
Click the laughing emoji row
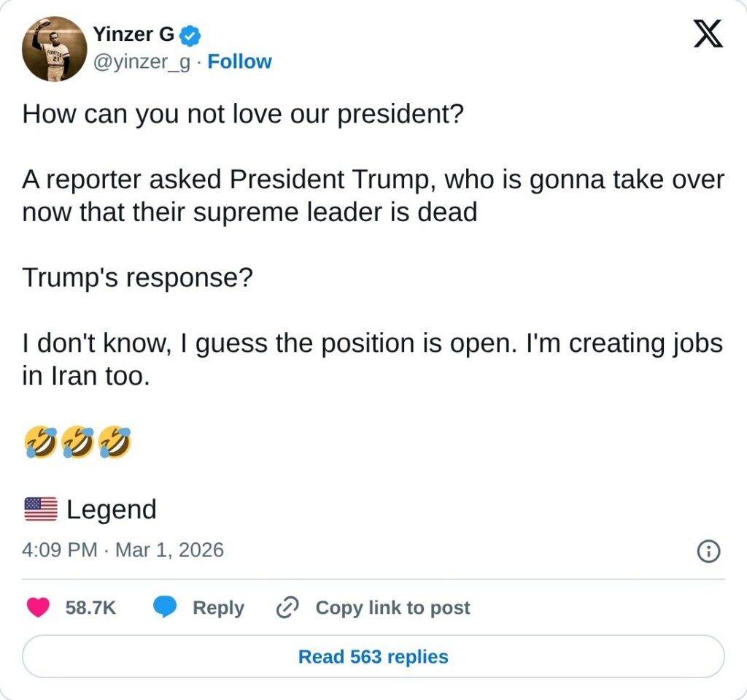[77, 442]
